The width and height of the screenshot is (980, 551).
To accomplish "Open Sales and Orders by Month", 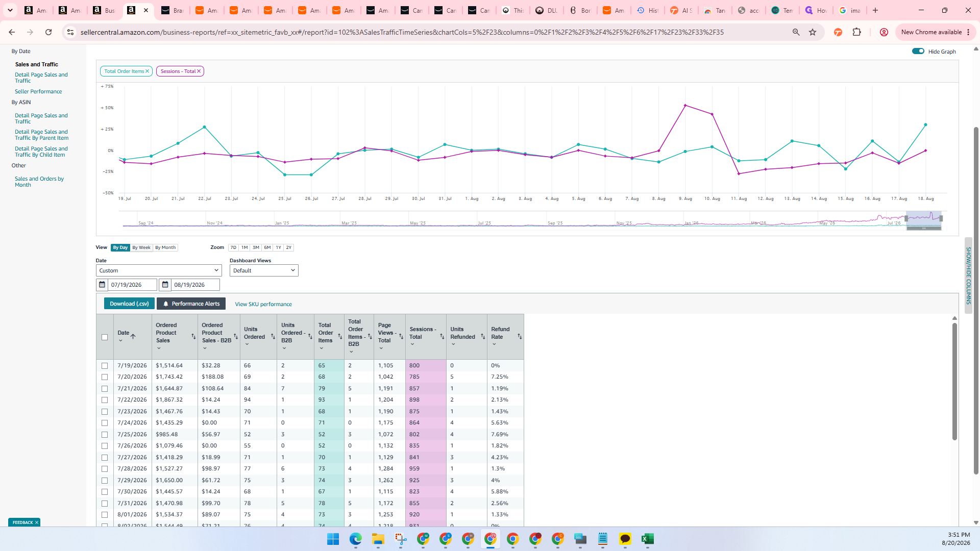I will click(x=39, y=182).
